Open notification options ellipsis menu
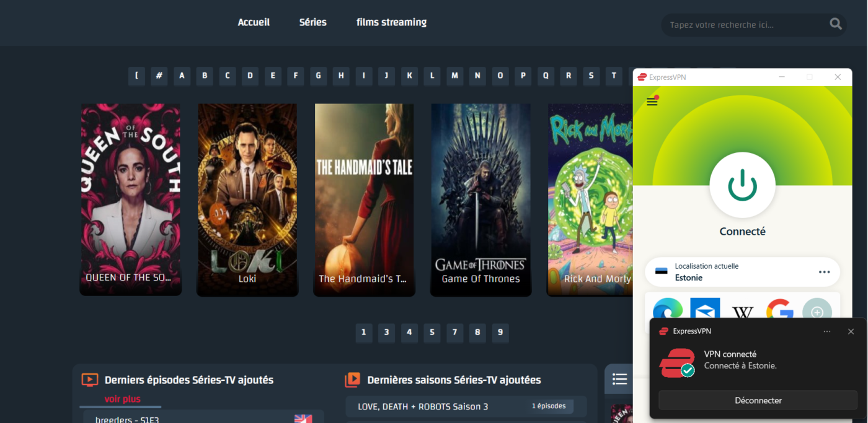 tap(827, 331)
